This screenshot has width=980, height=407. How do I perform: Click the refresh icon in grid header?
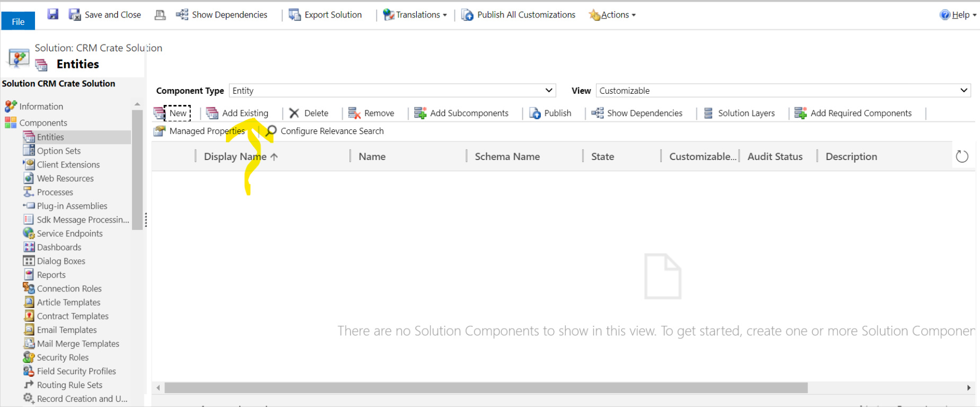point(961,156)
